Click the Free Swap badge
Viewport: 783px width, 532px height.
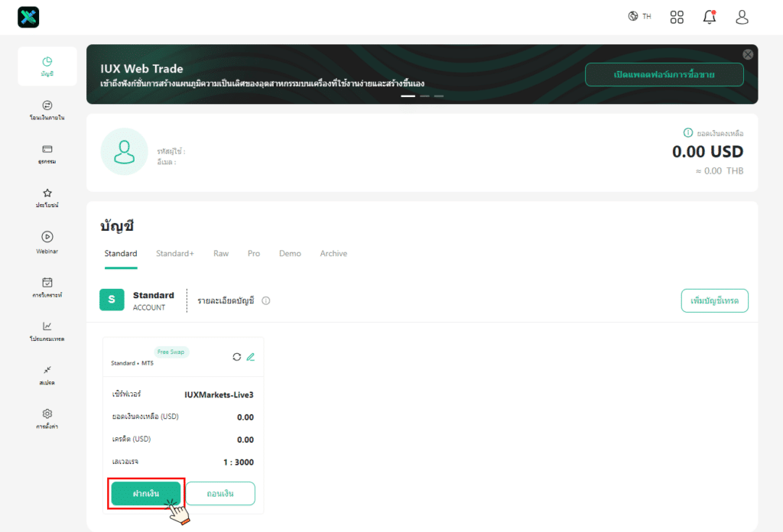click(x=171, y=352)
